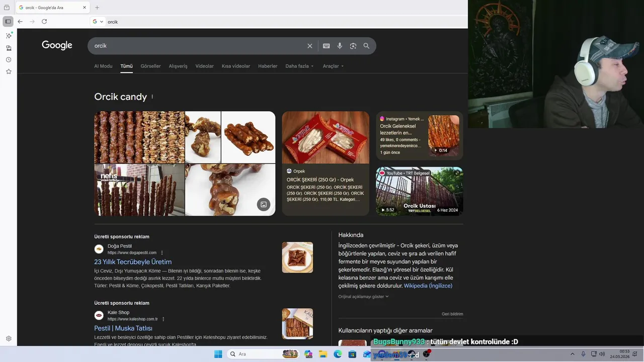The image size is (644, 362).
Task: Close the orcik Google tab
Action: point(84,8)
